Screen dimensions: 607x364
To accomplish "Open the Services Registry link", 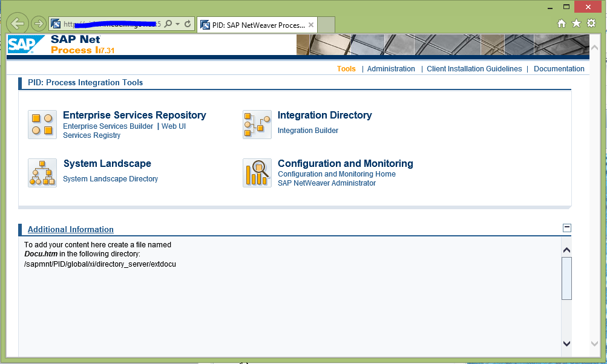I will 91,135.
